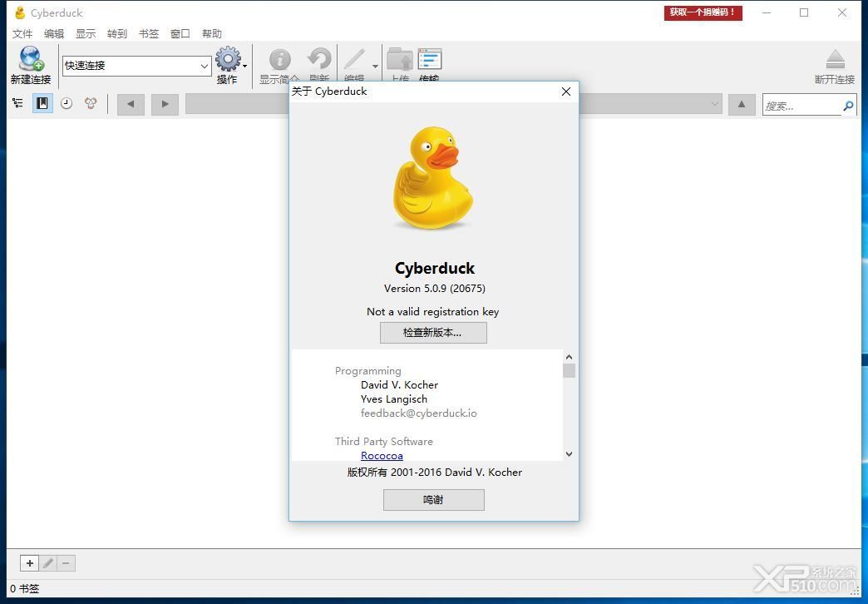
Task: Go forward with the right arrow button
Action: click(165, 104)
